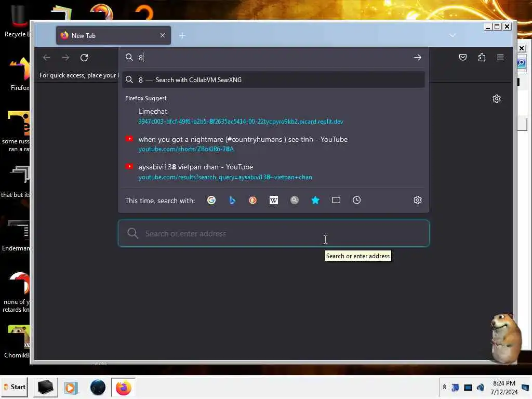The height and width of the screenshot is (399, 532).
Task: Search this time with Google
Action: tap(211, 200)
